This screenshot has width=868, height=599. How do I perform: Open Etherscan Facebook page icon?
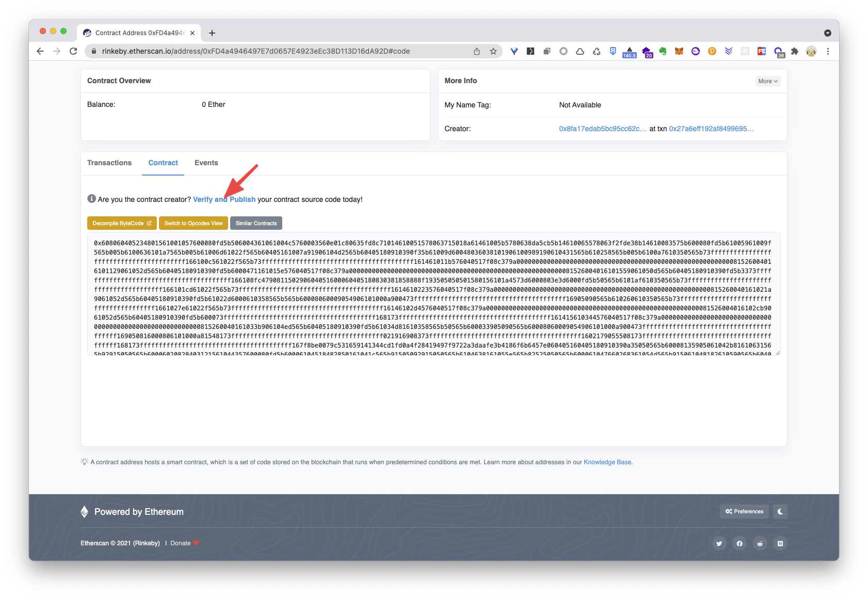point(740,543)
